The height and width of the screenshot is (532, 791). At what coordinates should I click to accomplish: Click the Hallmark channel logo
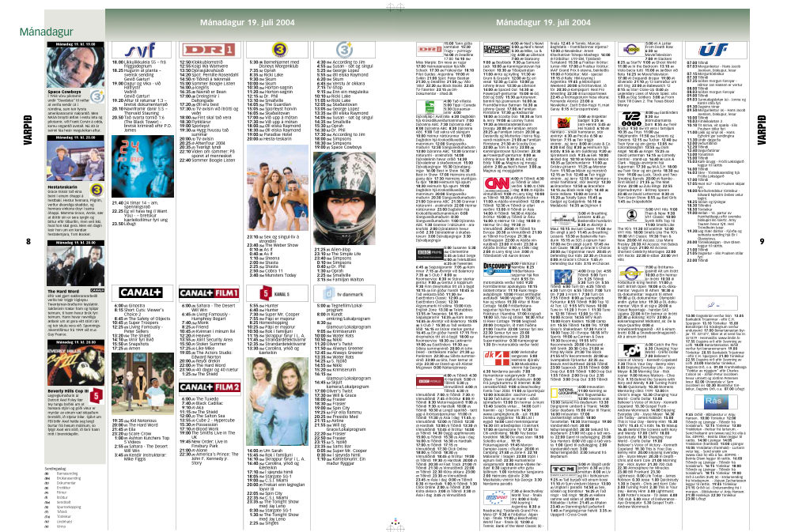(563, 219)
